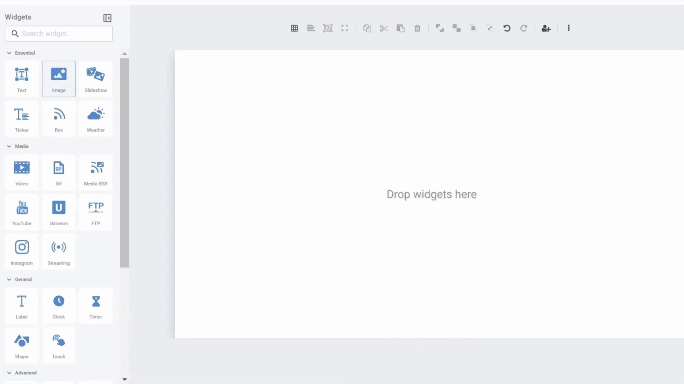Add the Weather widget

96,119
